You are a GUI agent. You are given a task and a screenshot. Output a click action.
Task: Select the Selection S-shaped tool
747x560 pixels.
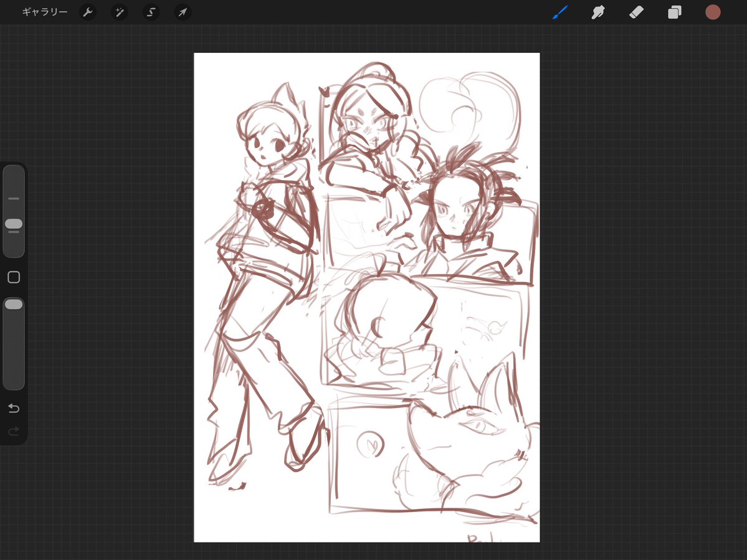(x=151, y=12)
